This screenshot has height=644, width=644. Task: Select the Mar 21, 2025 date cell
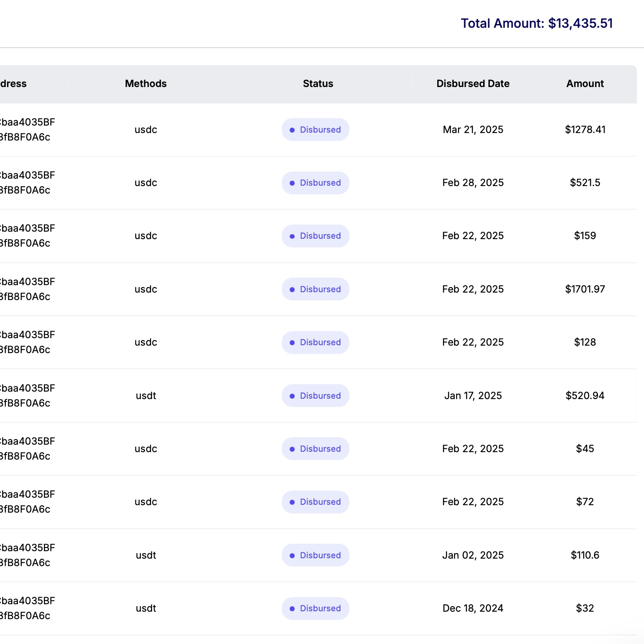pos(473,130)
